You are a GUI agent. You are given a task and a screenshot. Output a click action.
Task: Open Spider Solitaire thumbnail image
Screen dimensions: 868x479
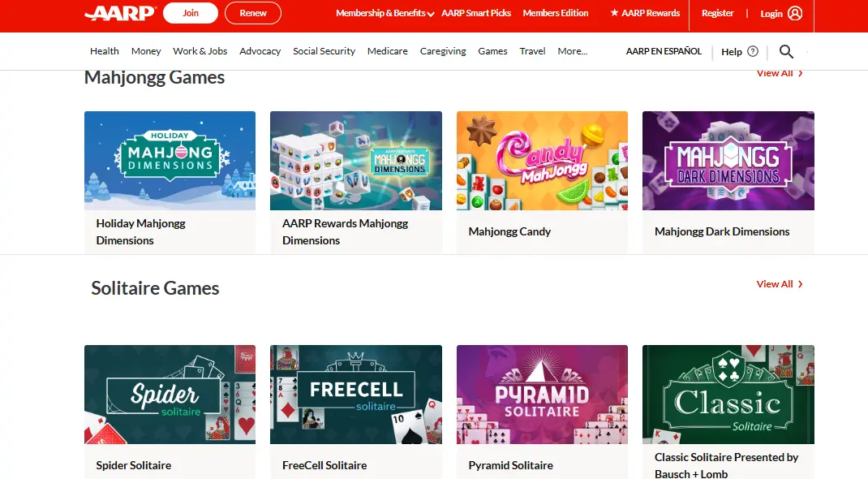(x=170, y=395)
